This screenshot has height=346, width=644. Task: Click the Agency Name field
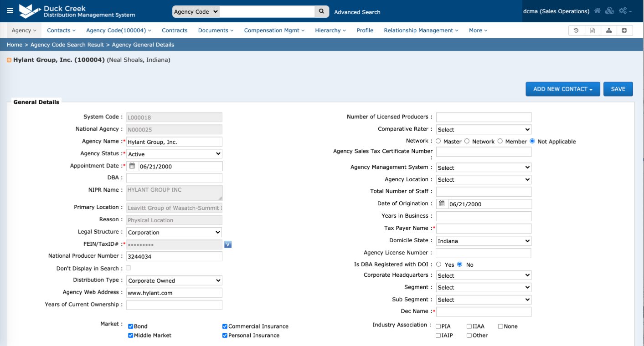[174, 142]
